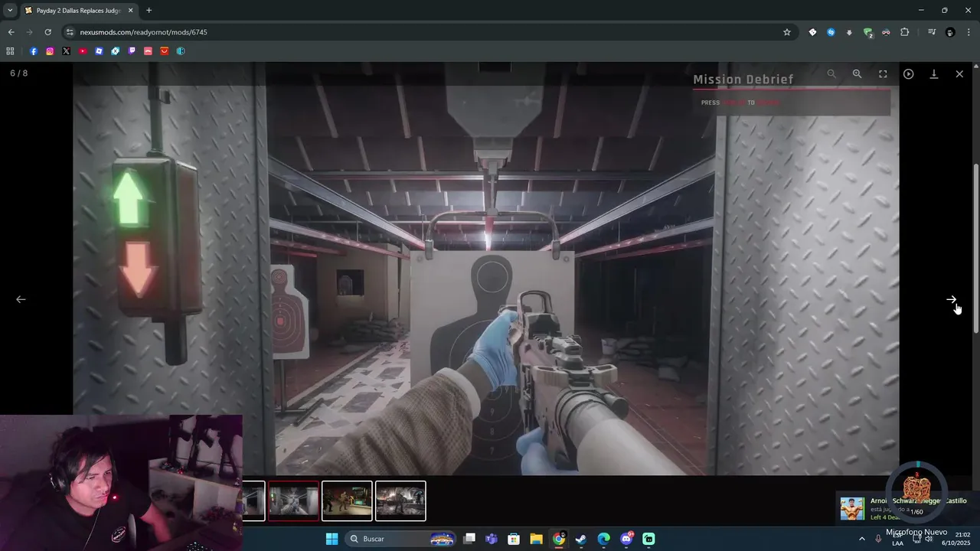Open the browser apps grid shortcut
Image resolution: width=980 pixels, height=551 pixels.
click(x=10, y=51)
